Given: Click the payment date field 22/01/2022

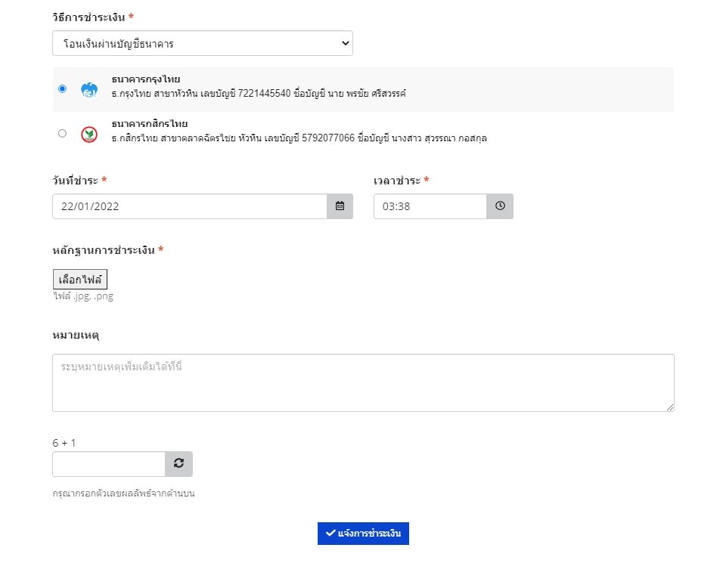Looking at the screenshot, I should point(189,206).
